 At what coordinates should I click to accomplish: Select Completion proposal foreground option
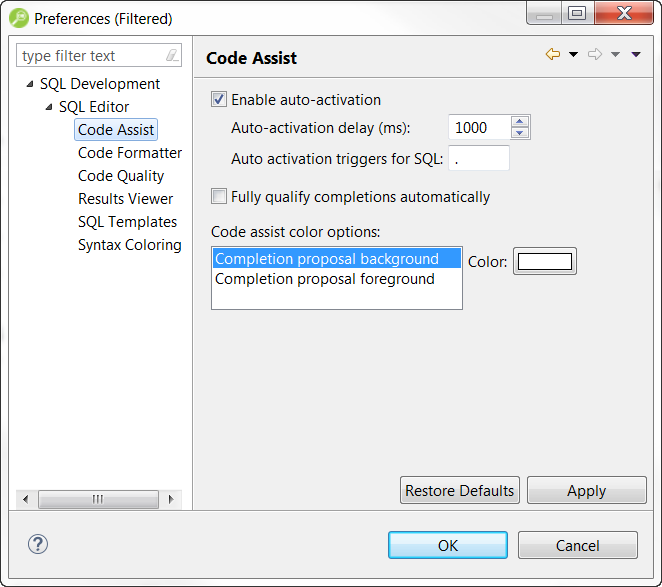(x=325, y=279)
